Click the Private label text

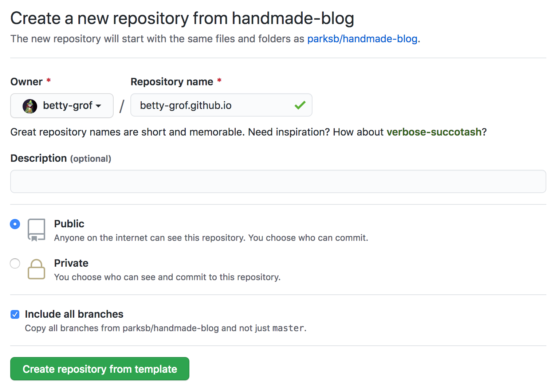[71, 263]
